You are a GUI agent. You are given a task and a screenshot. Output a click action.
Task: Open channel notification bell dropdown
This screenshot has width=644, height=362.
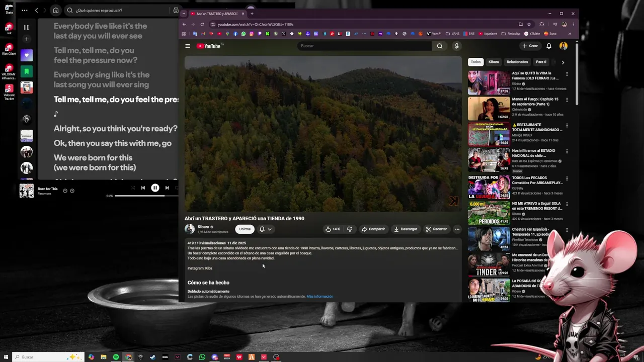tap(265, 229)
